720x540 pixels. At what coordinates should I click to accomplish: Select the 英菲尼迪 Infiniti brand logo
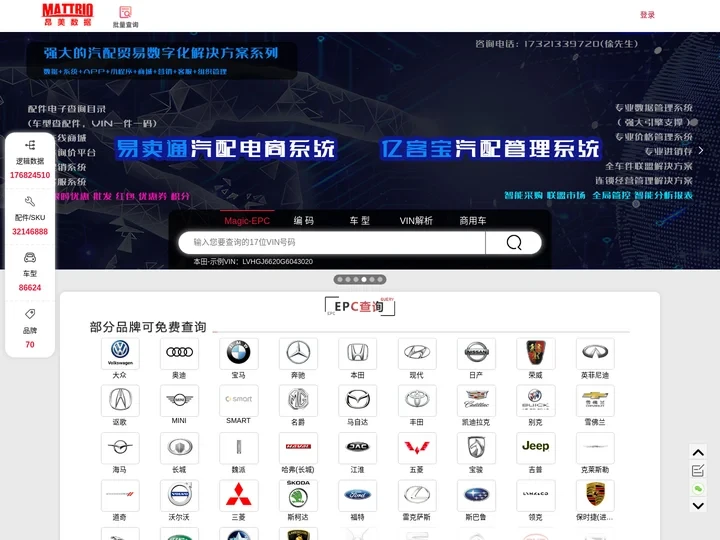[595, 353]
